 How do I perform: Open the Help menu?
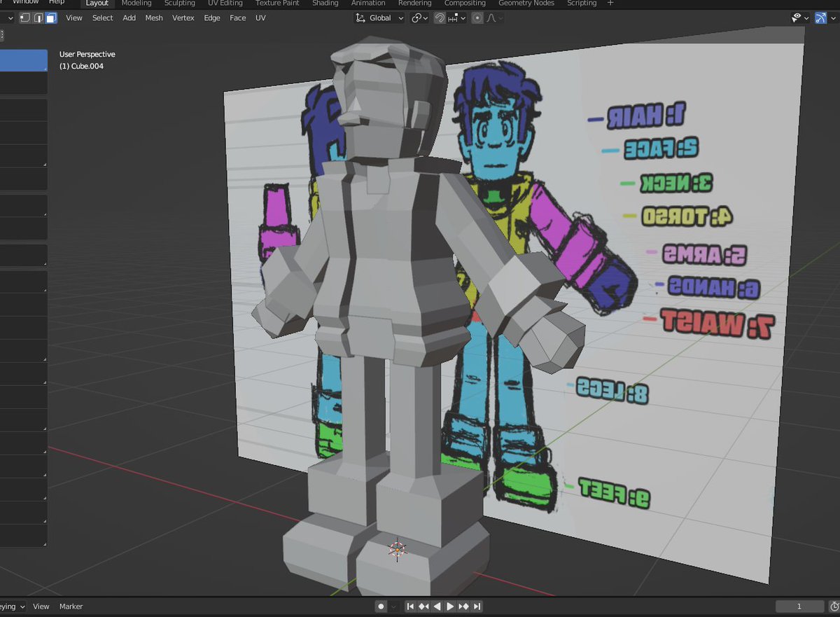tap(57, 3)
